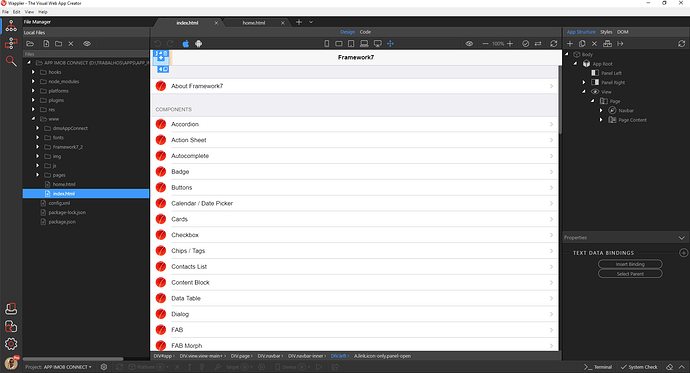The height and width of the screenshot is (373, 690).
Task: Add a new document tab
Action: point(299,22)
